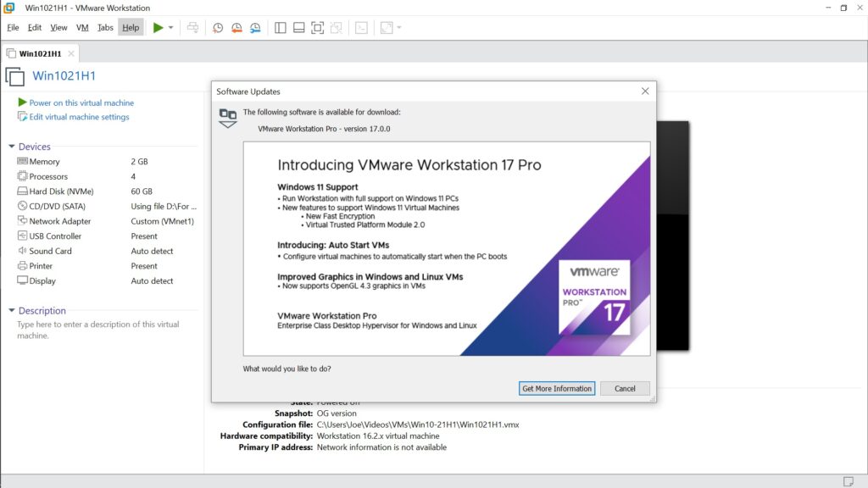The width and height of the screenshot is (868, 488).
Task: Click Edit virtual machine settings link
Action: 79,117
